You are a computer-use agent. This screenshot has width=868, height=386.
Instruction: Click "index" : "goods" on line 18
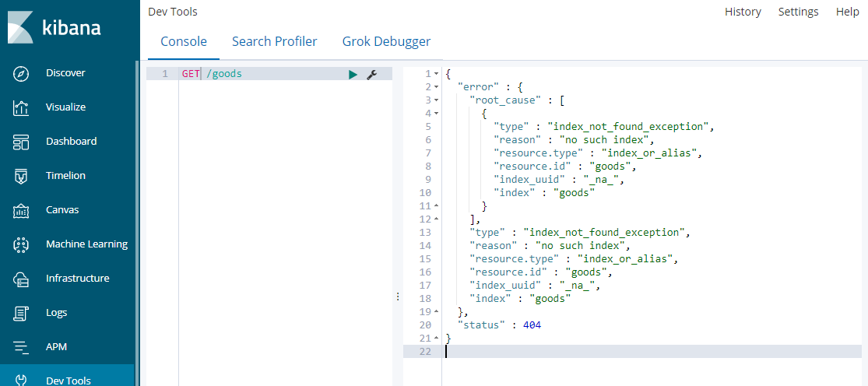[x=520, y=299]
